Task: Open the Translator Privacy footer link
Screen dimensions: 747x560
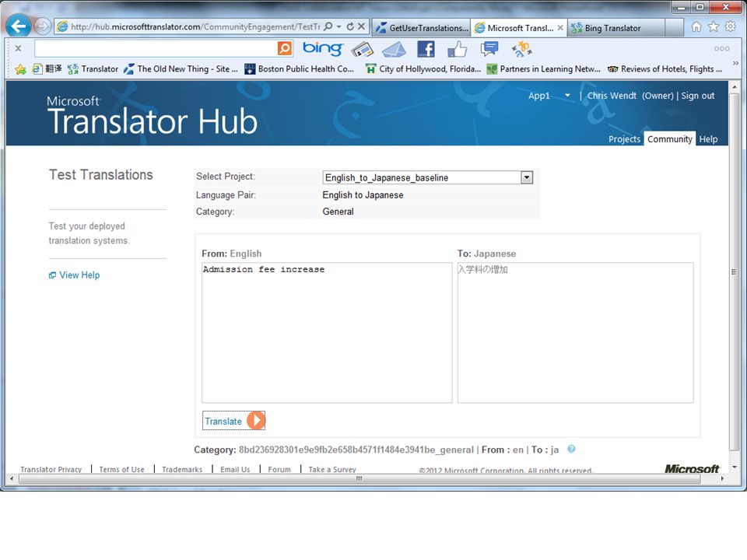Action: 51,470
